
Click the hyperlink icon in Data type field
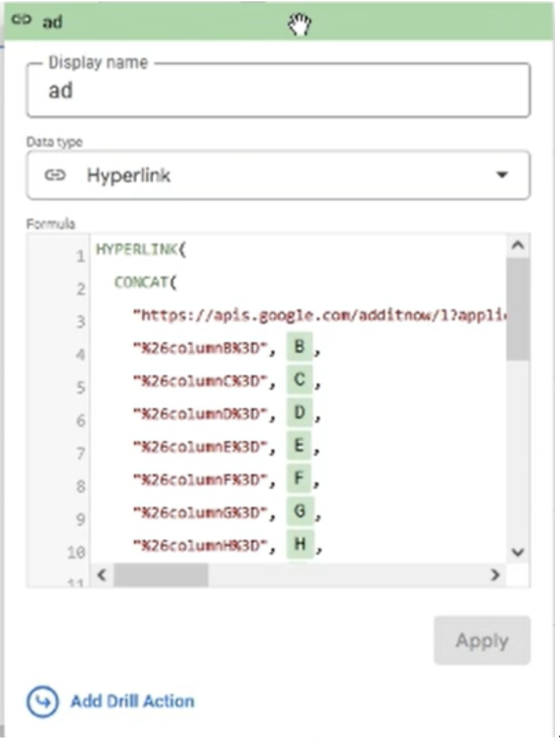[54, 176]
